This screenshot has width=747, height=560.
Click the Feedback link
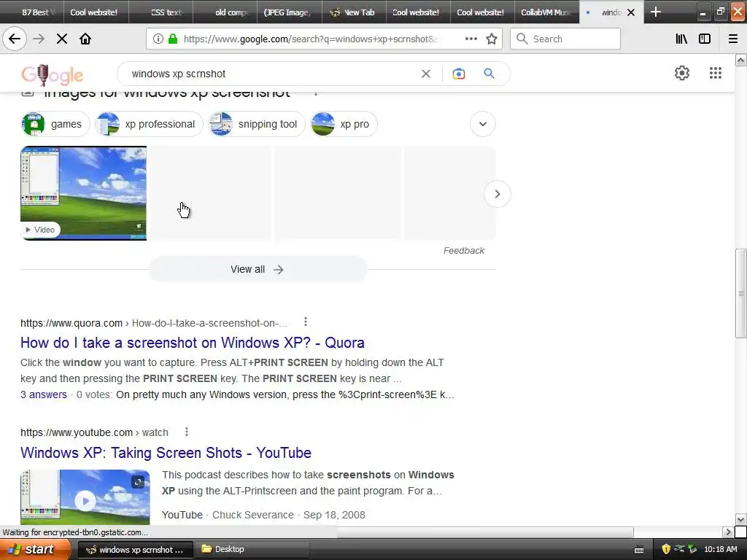tap(463, 251)
